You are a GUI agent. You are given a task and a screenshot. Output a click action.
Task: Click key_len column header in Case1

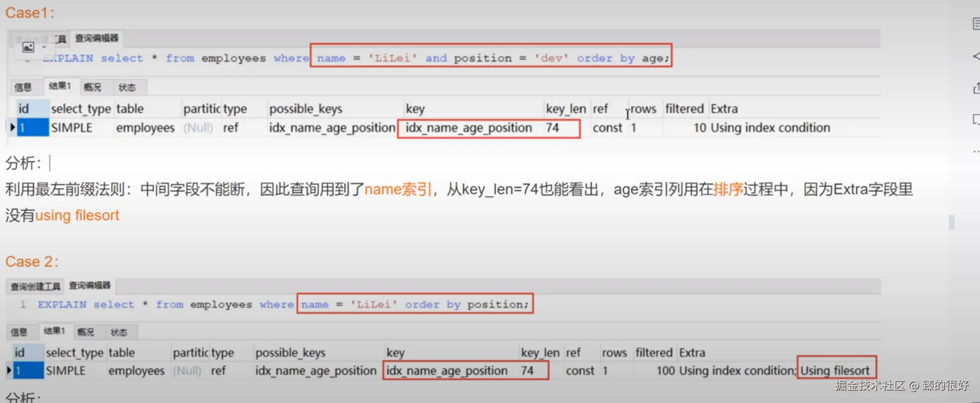click(x=566, y=109)
